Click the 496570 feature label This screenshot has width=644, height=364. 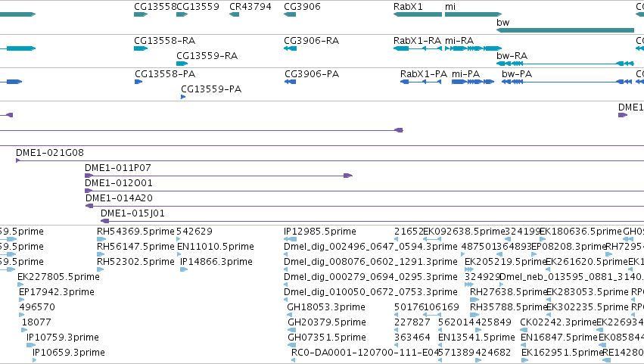[37, 307]
